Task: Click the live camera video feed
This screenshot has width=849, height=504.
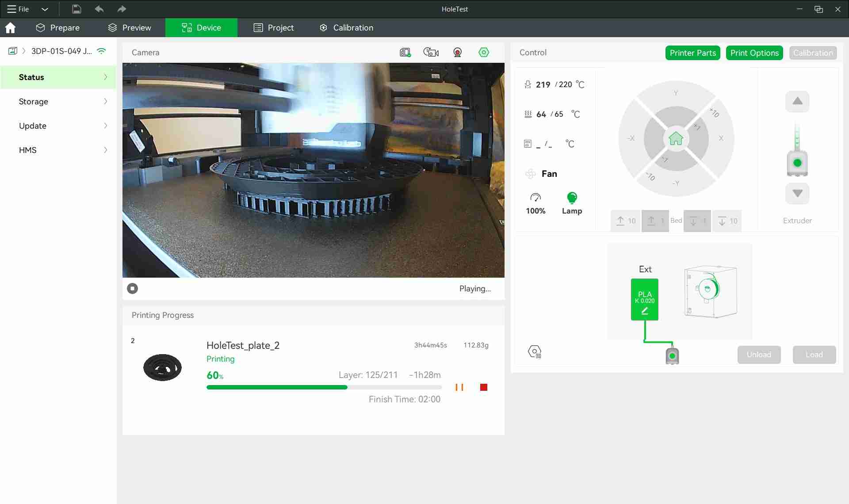Action: 313,170
